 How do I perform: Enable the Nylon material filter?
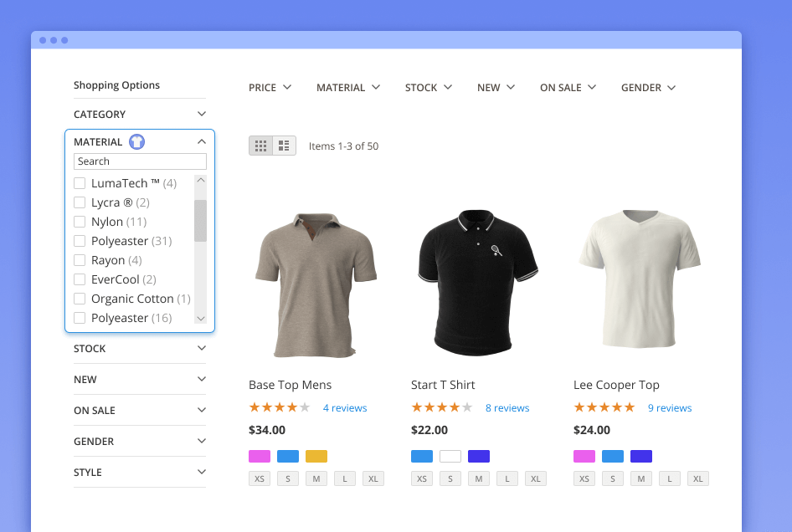(x=80, y=222)
